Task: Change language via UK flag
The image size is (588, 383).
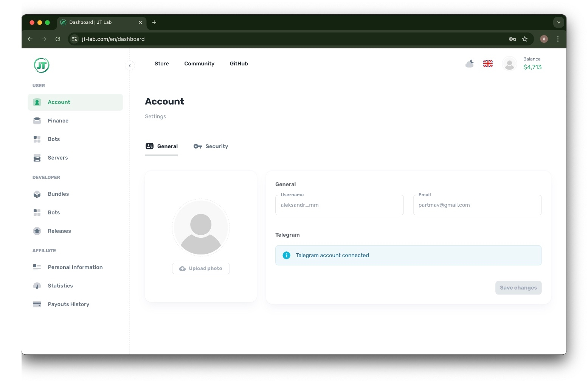Action: coord(488,64)
